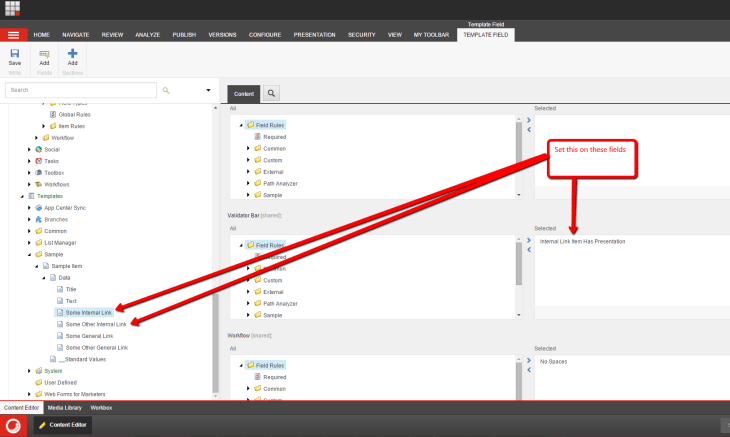Expand the Item Rules tree node
Screen dimensions: 730x437
click(44, 126)
